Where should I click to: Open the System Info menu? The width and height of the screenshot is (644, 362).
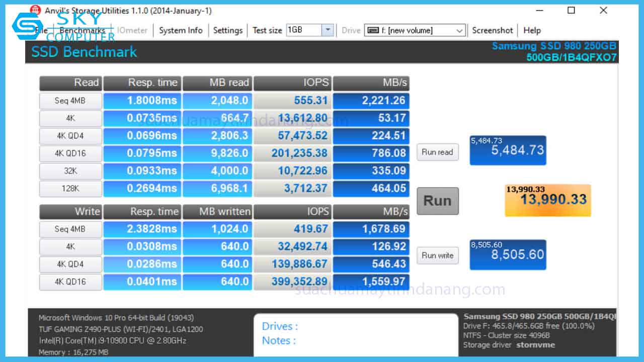tap(181, 30)
